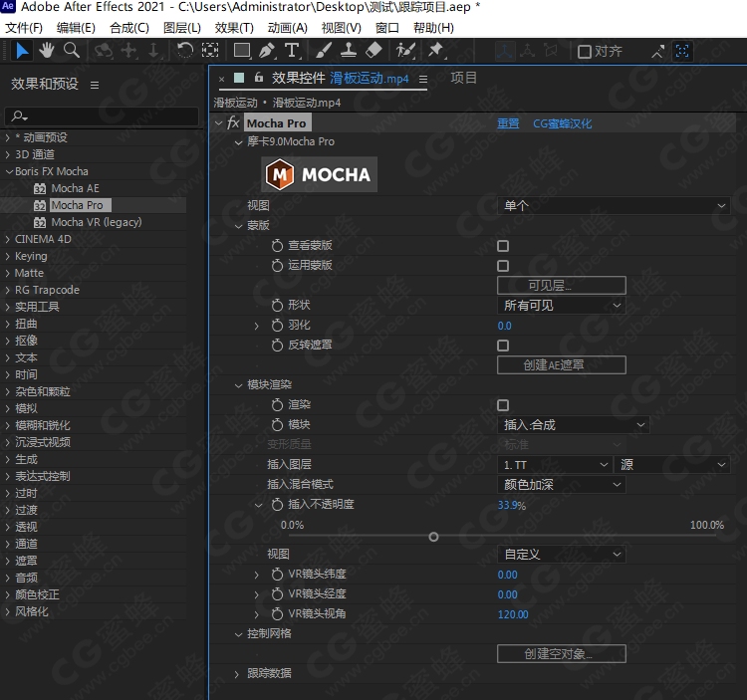Screen dimensions: 747x700
Task: Select the Pen tool
Action: (267, 51)
